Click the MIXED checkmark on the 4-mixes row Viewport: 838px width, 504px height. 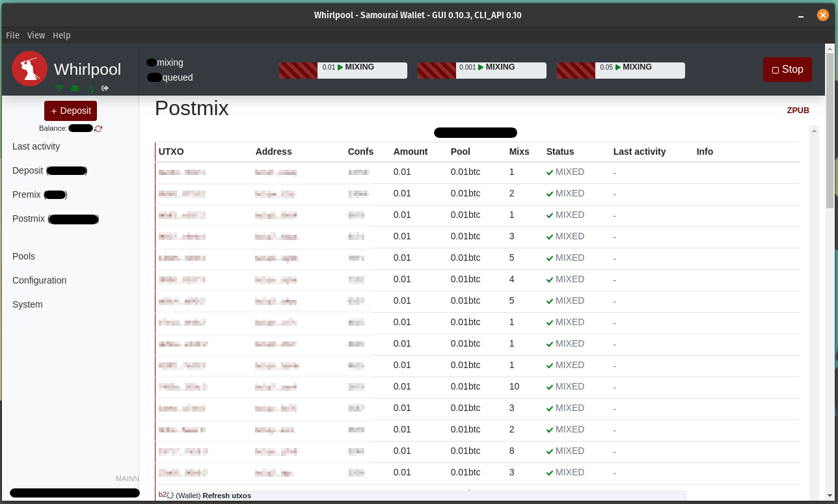[x=550, y=280]
